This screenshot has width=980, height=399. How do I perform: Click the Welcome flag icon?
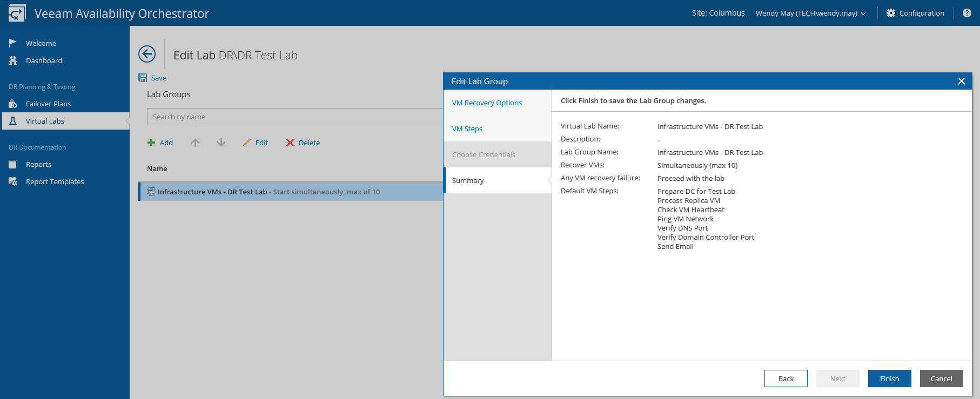[x=13, y=43]
